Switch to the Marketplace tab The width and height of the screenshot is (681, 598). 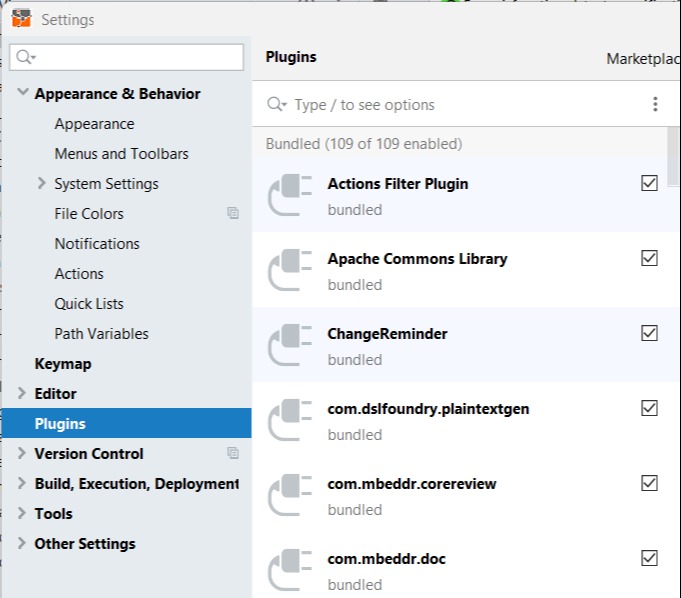click(641, 59)
